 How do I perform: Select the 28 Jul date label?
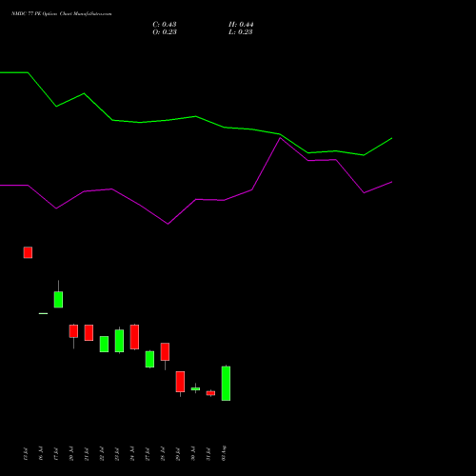tap(163, 453)
